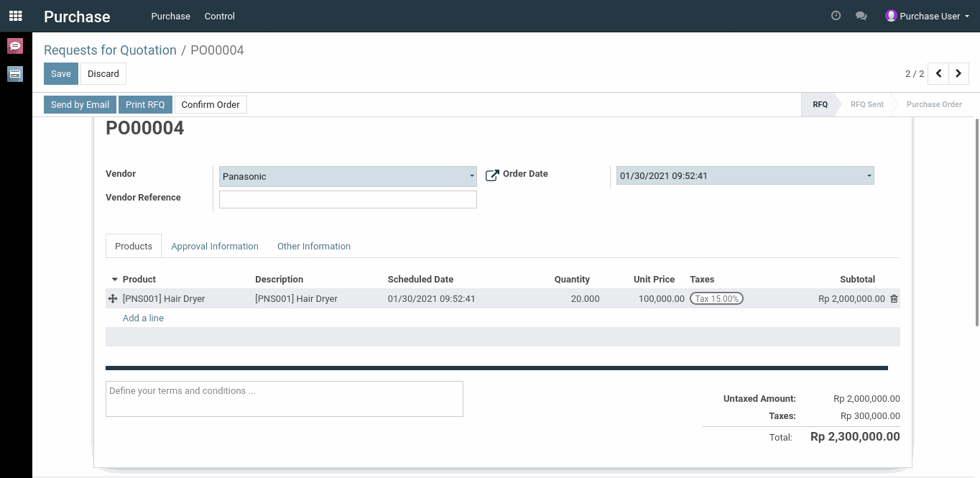The image size is (980, 478).
Task: Expand the Vendor dropdown showing Panasonic
Action: [x=471, y=176]
